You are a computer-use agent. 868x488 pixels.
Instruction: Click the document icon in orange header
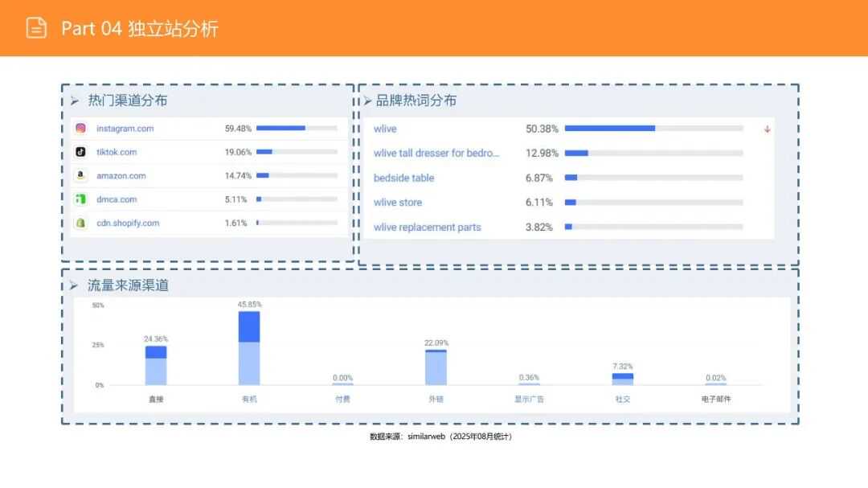36,27
